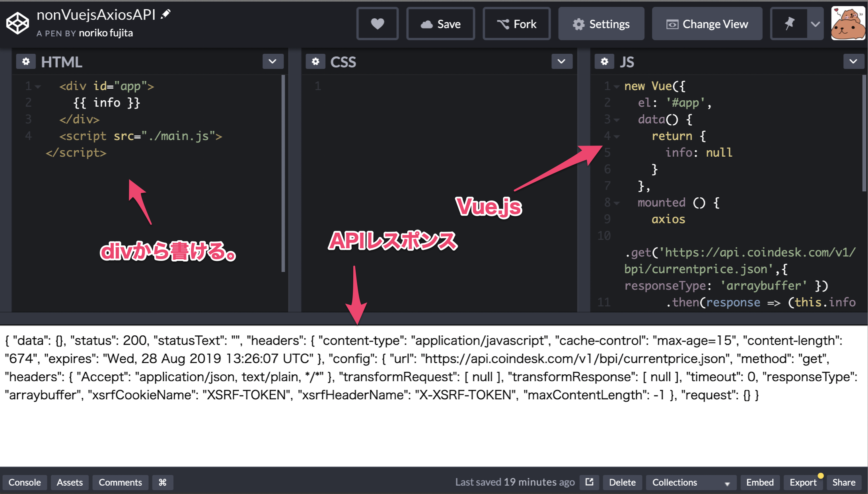
Task: Expand the dropdown next to pin icon
Action: pos(815,24)
